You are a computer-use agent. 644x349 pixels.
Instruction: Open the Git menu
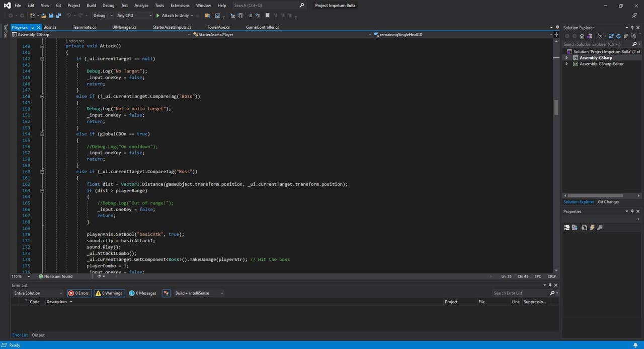[x=58, y=6]
